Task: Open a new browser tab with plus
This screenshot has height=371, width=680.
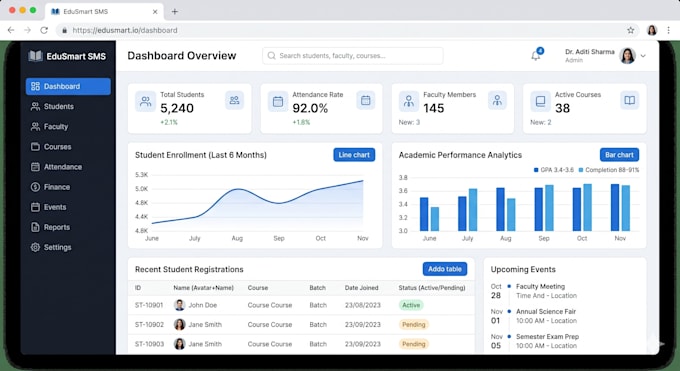Action: tap(175, 12)
